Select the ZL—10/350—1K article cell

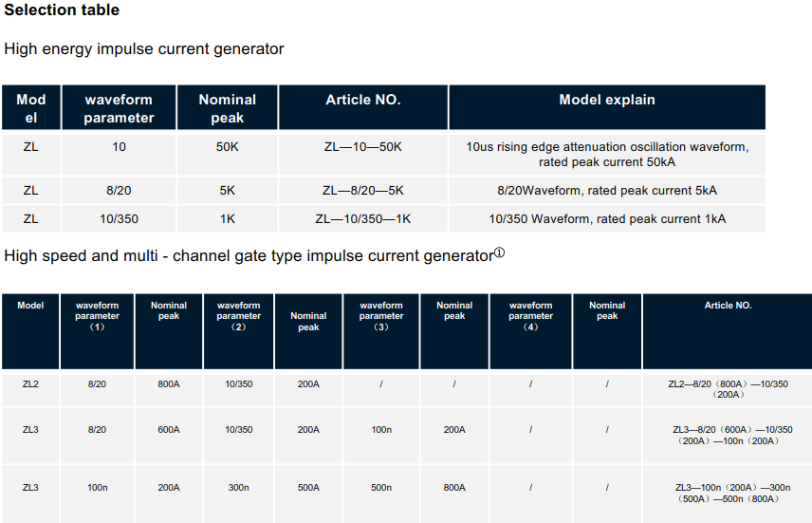pyautogui.click(x=363, y=218)
